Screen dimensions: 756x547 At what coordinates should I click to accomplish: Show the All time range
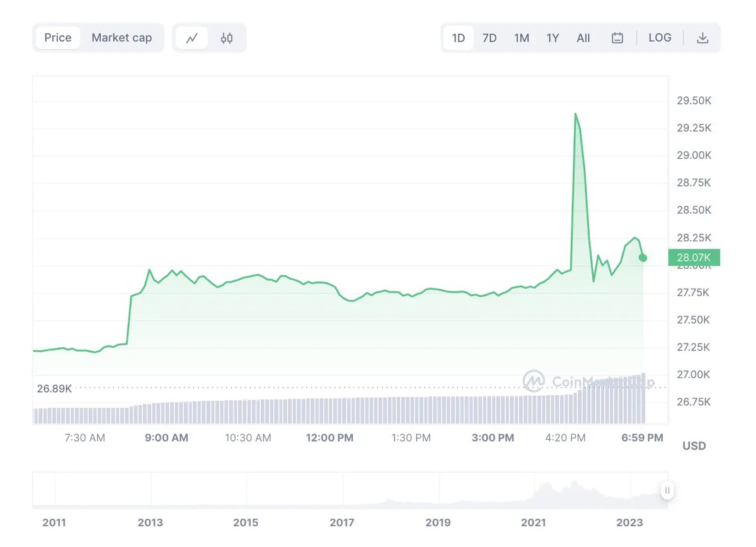pos(583,38)
